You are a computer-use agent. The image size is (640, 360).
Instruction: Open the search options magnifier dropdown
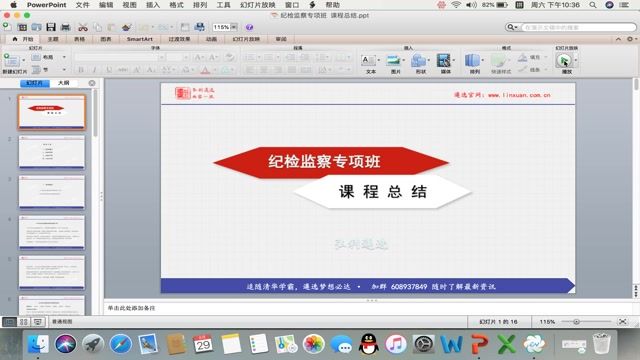coord(512,27)
